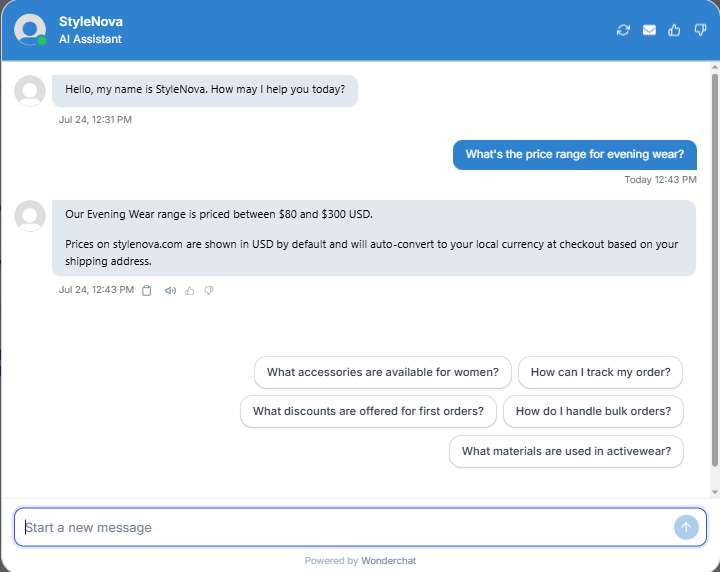This screenshot has width=720, height=572.
Task: Select "How can I track my order?" suggestion
Action: 600,372
